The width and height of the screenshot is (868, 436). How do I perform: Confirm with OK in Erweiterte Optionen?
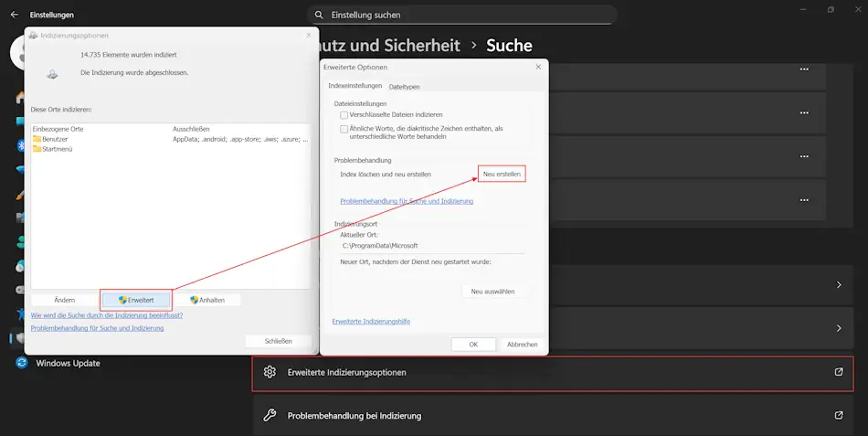point(473,345)
